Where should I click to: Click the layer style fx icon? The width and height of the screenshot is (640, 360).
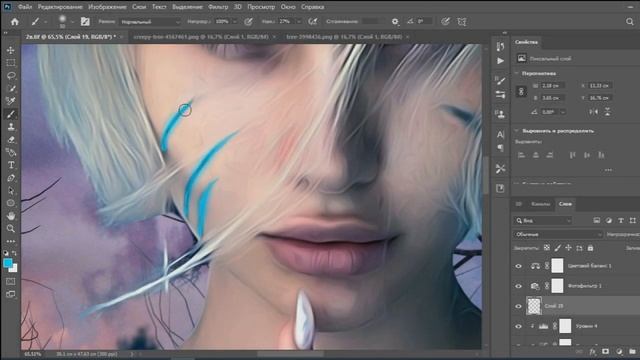pos(592,351)
